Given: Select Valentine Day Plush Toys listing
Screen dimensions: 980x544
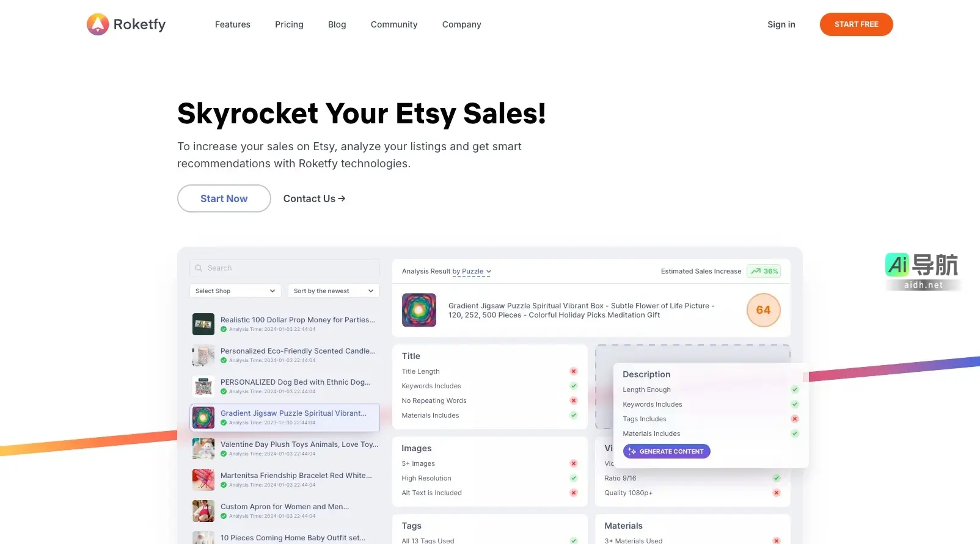Looking at the screenshot, I should (x=285, y=448).
